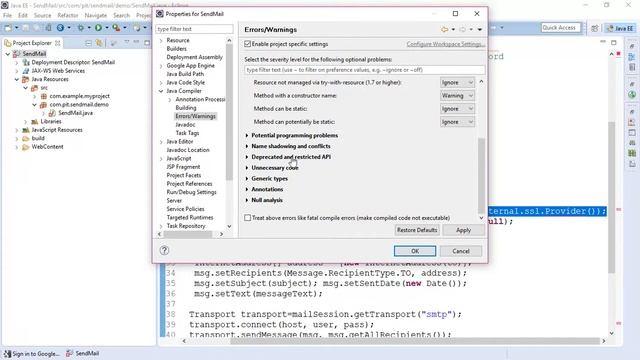Click the green Run button in toolbar
Viewport: 640px width, 360px height.
click(98, 28)
